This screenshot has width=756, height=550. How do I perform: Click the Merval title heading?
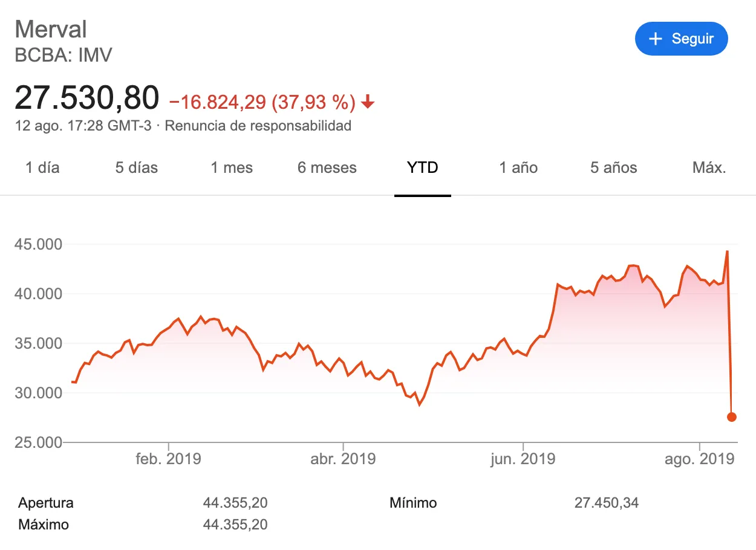coord(51,29)
